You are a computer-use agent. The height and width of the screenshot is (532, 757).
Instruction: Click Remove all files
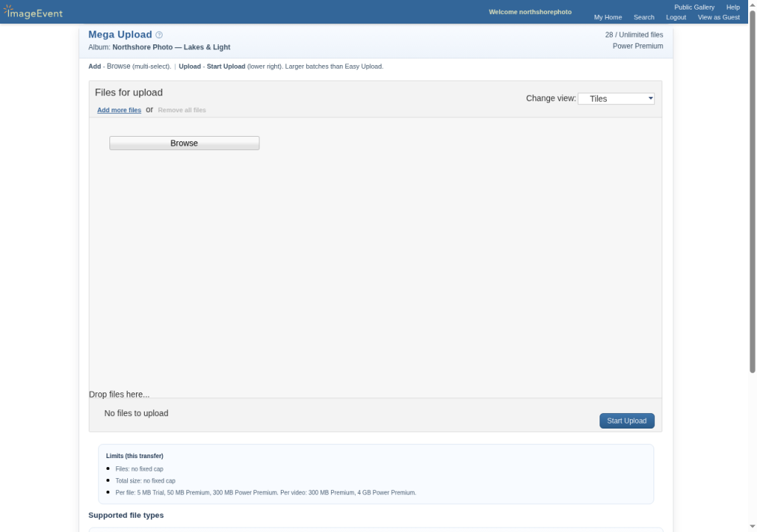coord(182,110)
